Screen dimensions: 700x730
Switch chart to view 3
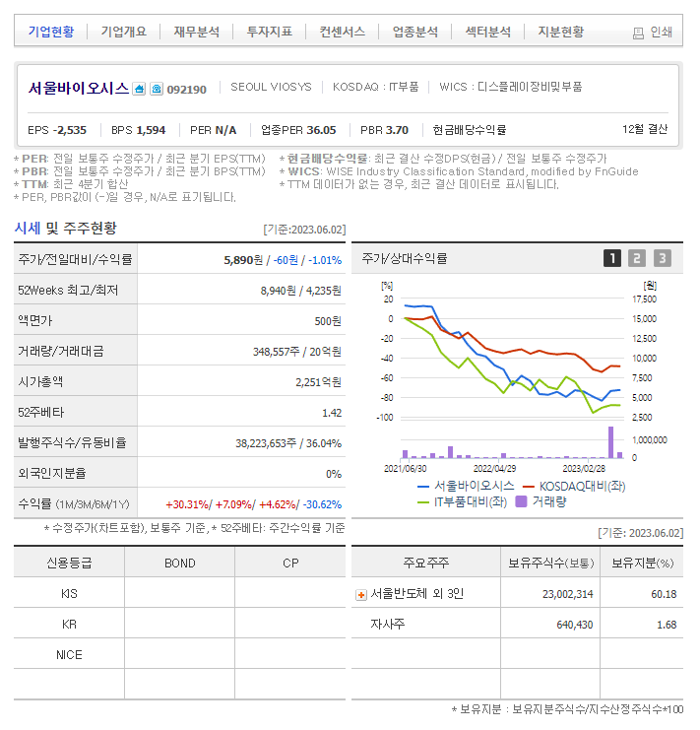(x=663, y=258)
